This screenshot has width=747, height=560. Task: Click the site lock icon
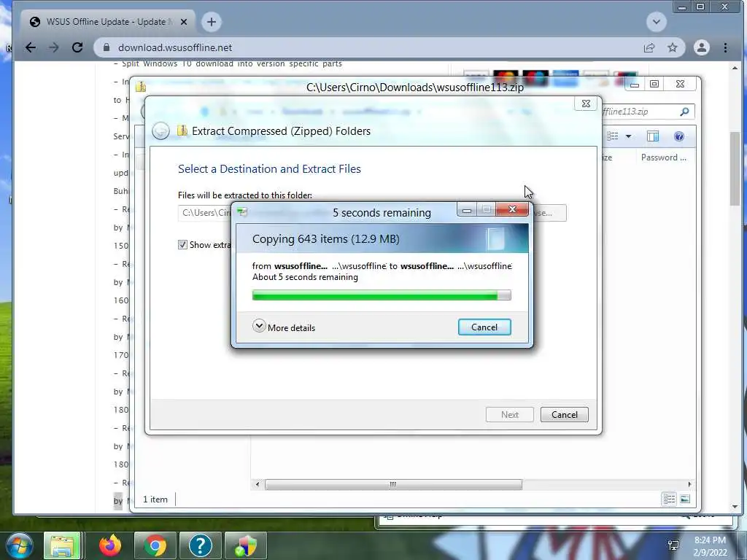pos(107,47)
